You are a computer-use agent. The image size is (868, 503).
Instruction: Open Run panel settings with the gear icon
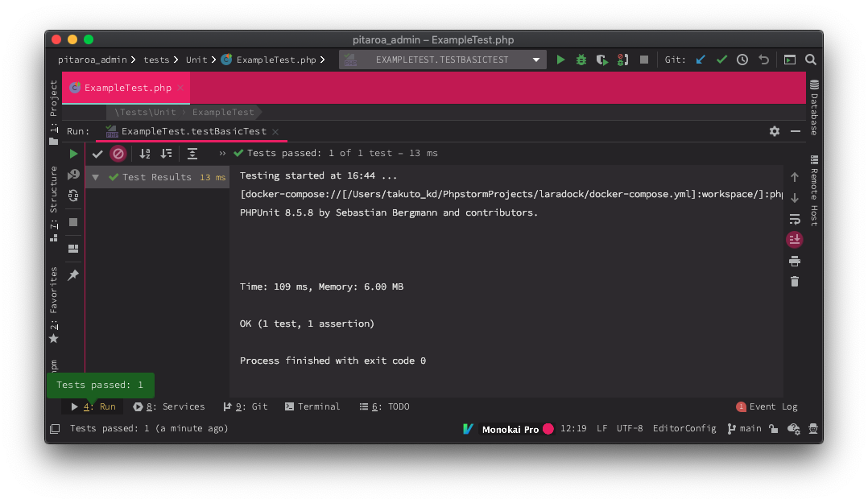click(775, 131)
